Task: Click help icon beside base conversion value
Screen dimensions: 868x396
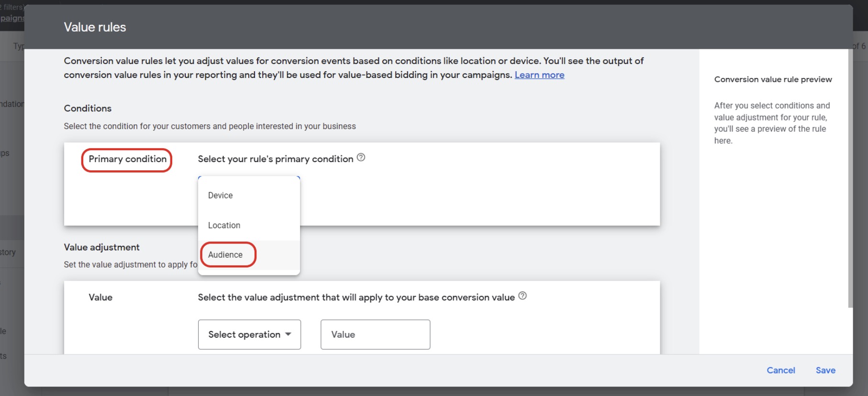Action: click(523, 296)
